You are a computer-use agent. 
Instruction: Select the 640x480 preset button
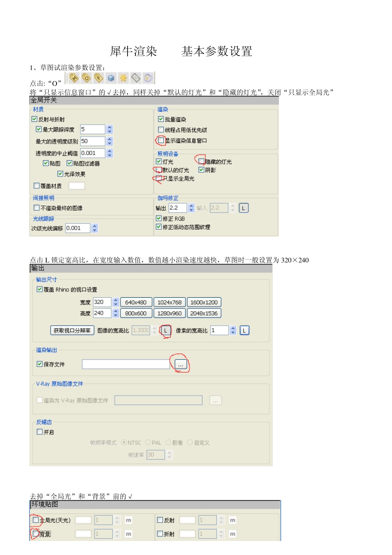point(136,302)
